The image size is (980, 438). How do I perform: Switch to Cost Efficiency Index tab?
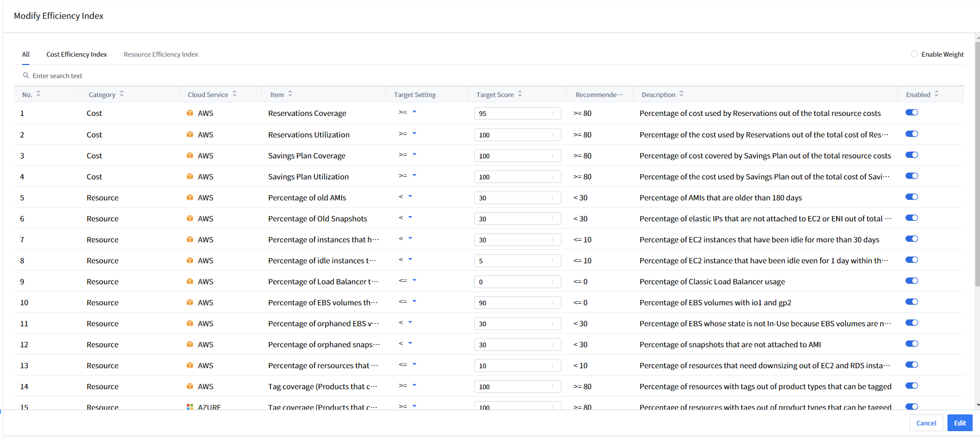click(77, 54)
